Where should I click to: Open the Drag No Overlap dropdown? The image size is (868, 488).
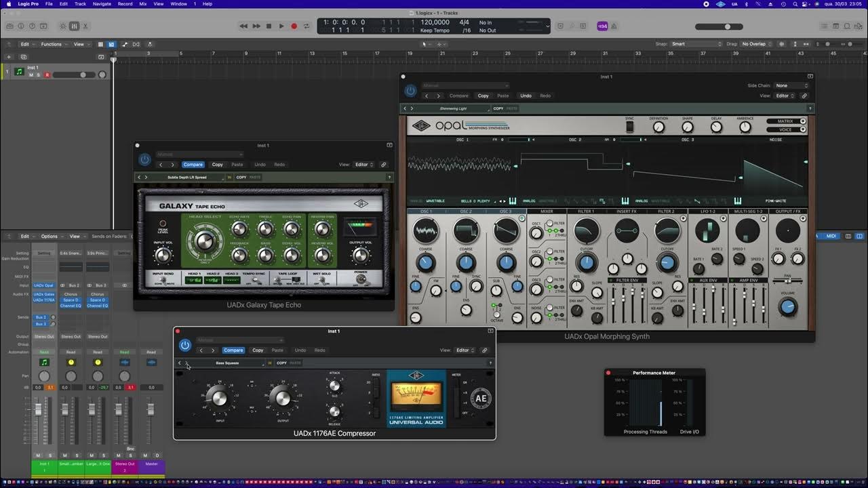(757, 44)
